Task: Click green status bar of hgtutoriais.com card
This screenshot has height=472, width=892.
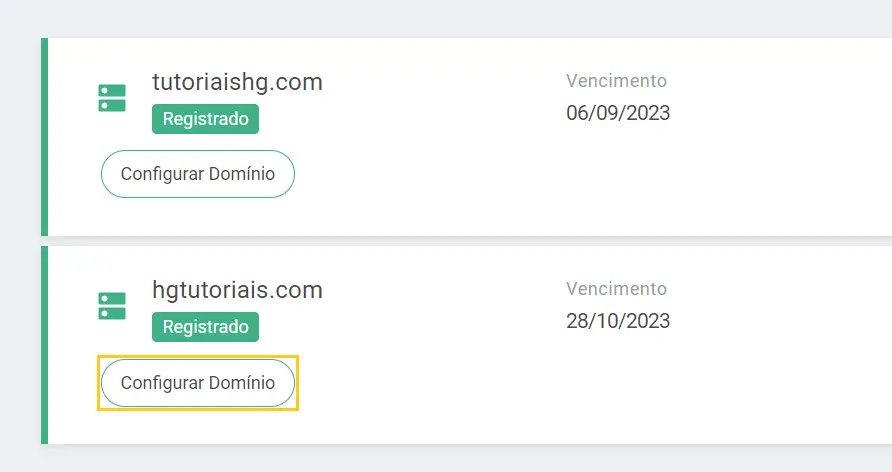Action: 44,345
